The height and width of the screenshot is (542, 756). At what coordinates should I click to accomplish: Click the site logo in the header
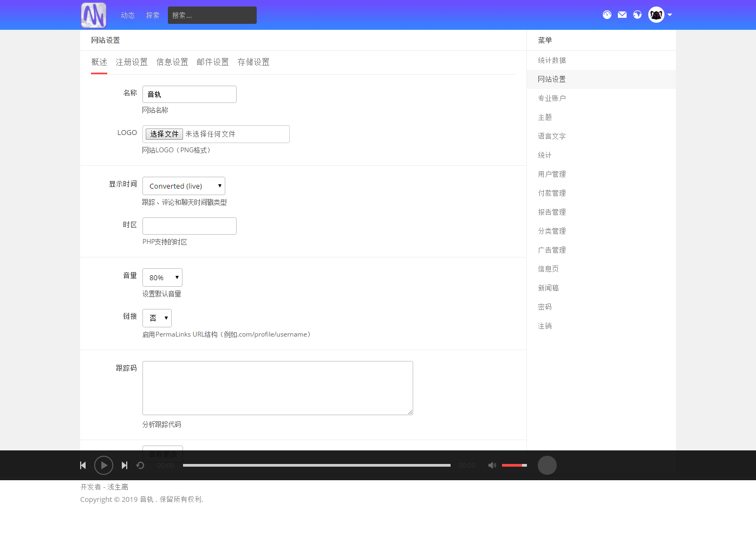pos(94,15)
